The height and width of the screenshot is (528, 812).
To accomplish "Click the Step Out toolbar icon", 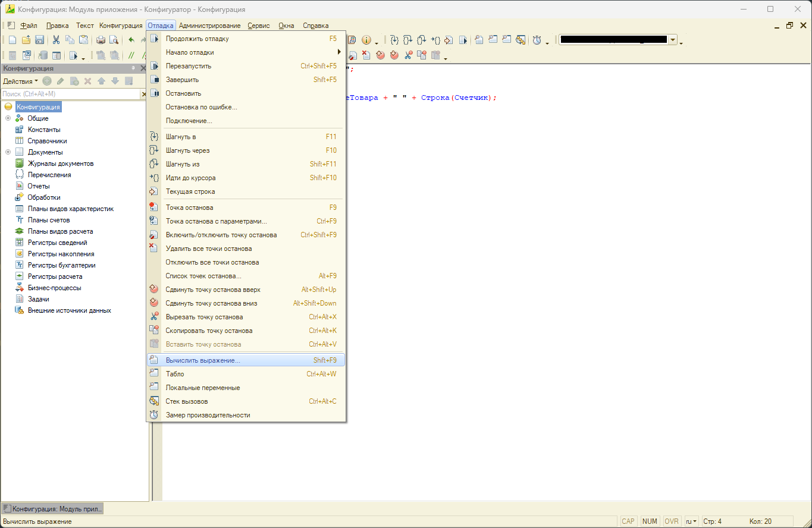I will click(x=421, y=40).
